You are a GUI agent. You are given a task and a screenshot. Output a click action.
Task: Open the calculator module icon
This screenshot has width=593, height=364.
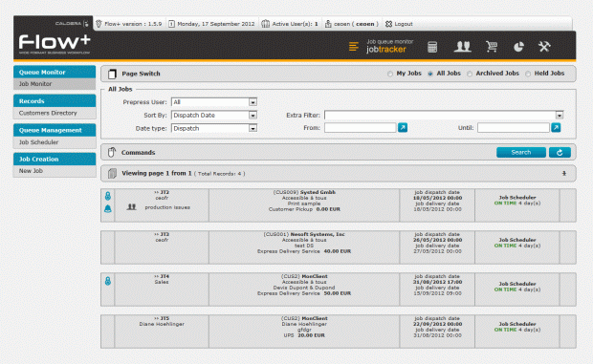[x=432, y=47]
